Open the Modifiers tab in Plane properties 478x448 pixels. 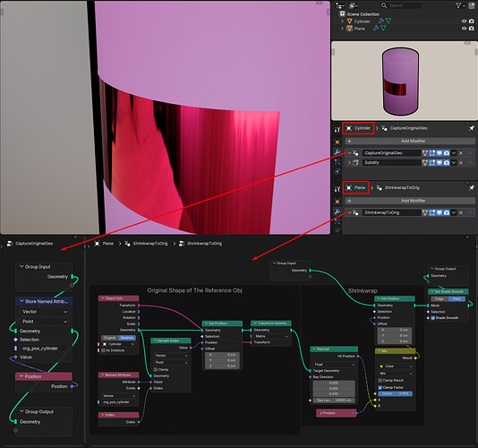point(337,211)
